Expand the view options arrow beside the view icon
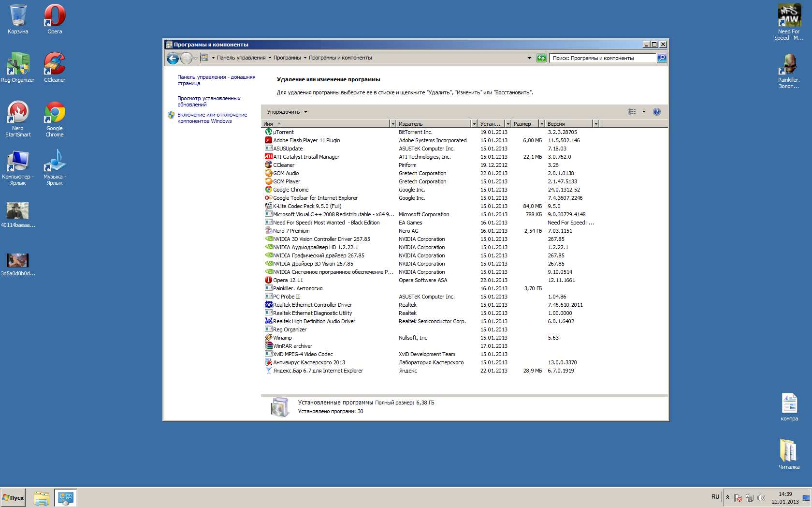This screenshot has width=812, height=508. point(644,112)
